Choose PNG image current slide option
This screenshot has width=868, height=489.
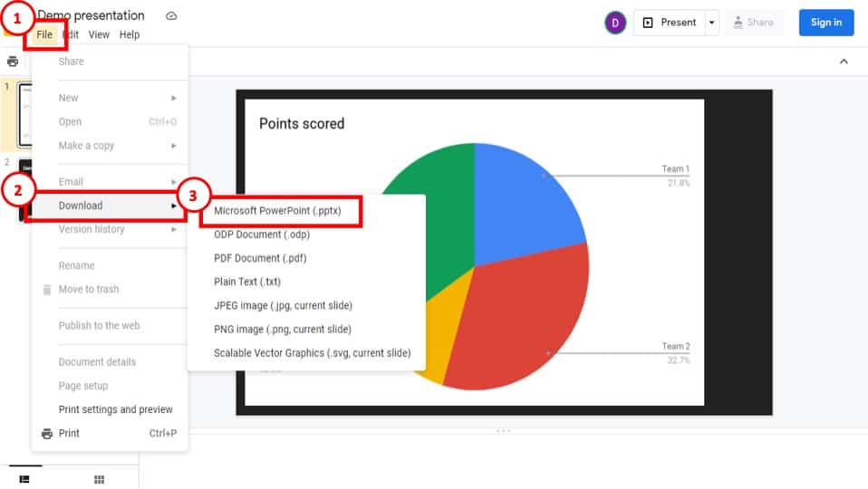(x=283, y=329)
